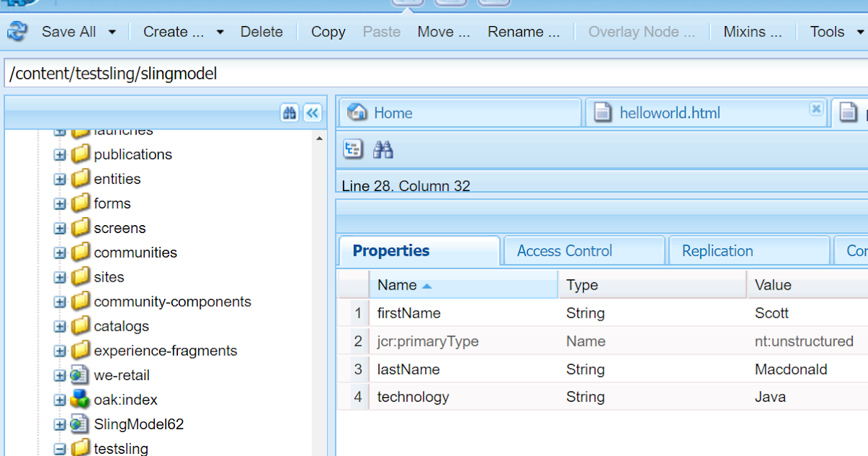Expand the publications node
Image resolution: width=868 pixels, height=456 pixels.
pyautogui.click(x=60, y=153)
